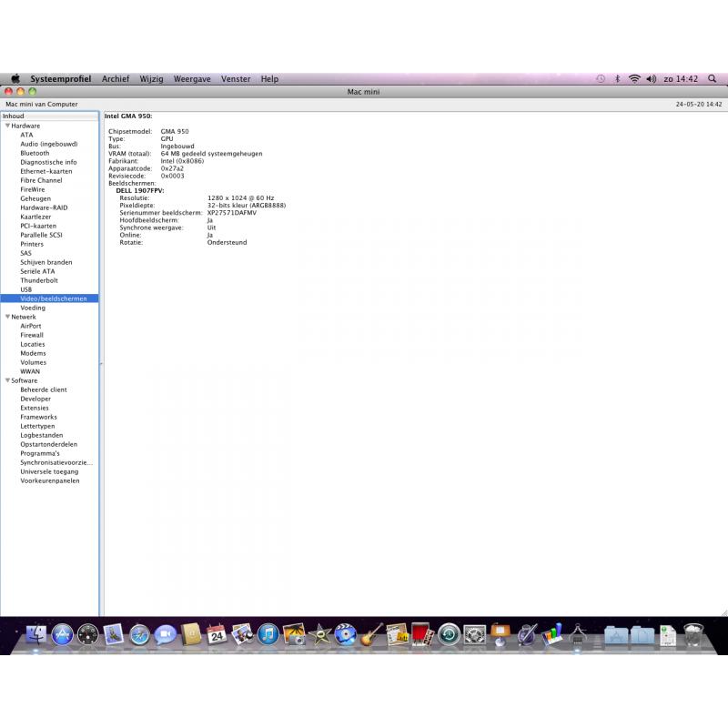Screen dimensions: 728x728
Task: Click Time Machine status icon in menu bar
Action: coord(601,79)
